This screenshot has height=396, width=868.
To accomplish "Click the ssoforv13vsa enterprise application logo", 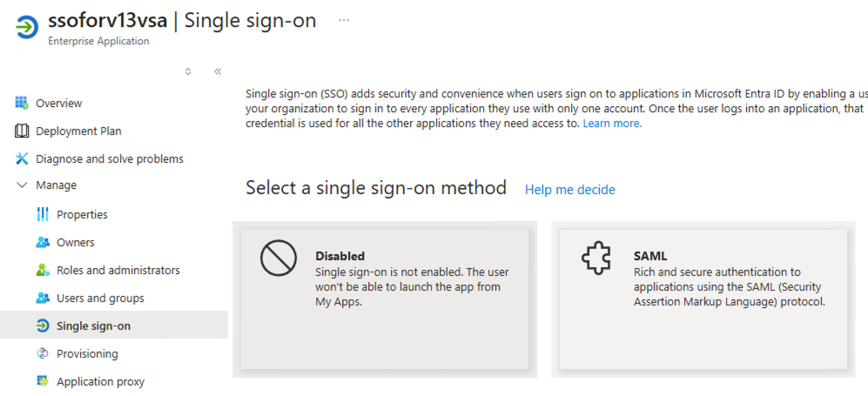I will pyautogui.click(x=27, y=27).
